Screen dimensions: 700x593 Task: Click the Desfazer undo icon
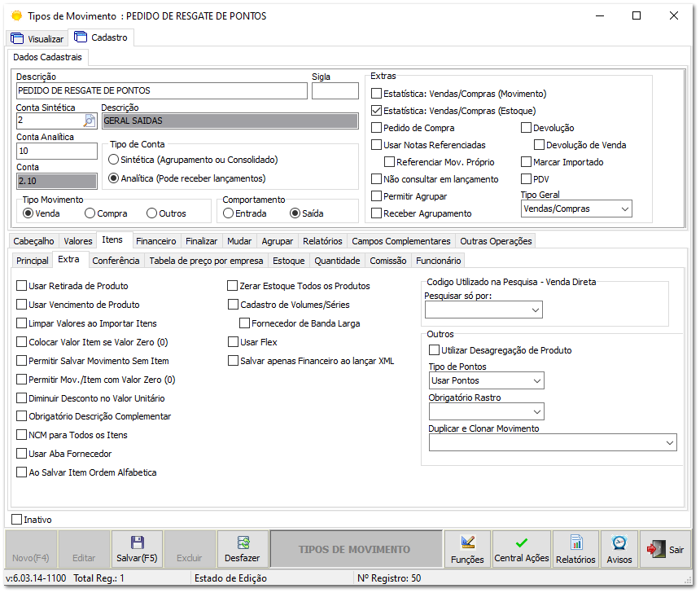242,543
